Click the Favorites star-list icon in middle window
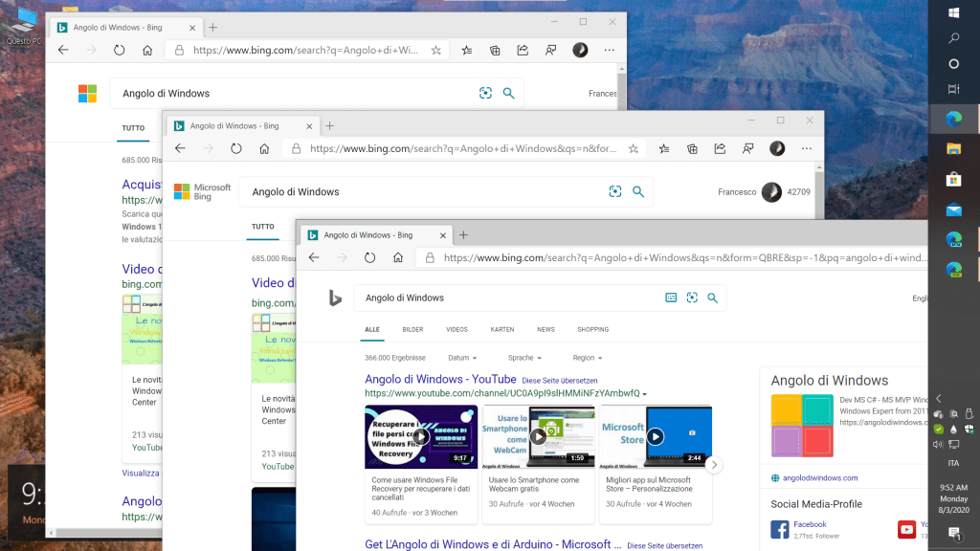Screen dimensions: 980x551 (x=665, y=148)
